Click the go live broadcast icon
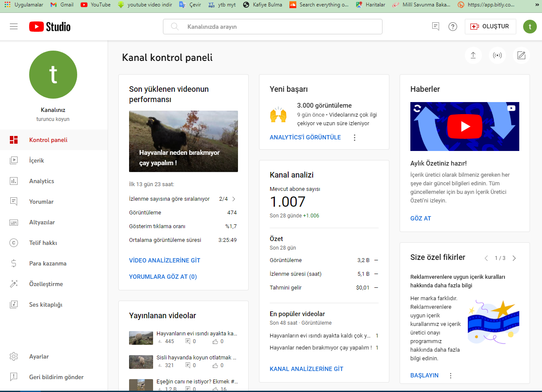This screenshot has width=542, height=392. (497, 55)
